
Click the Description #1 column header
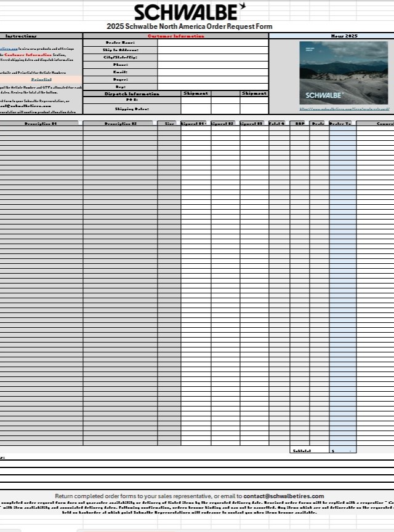(41, 124)
